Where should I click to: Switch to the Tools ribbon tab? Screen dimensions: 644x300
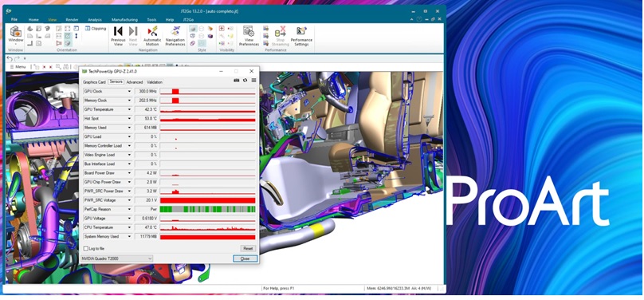(x=151, y=20)
